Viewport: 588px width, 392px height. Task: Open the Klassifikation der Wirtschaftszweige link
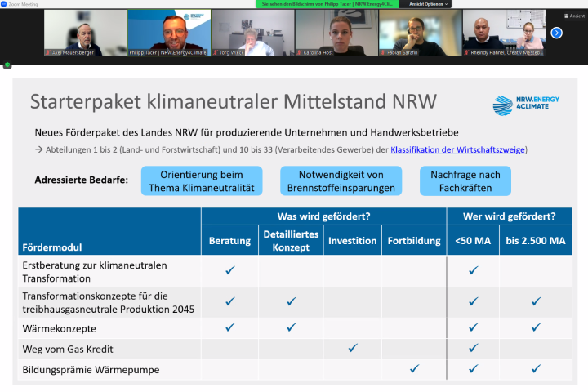[x=457, y=149]
